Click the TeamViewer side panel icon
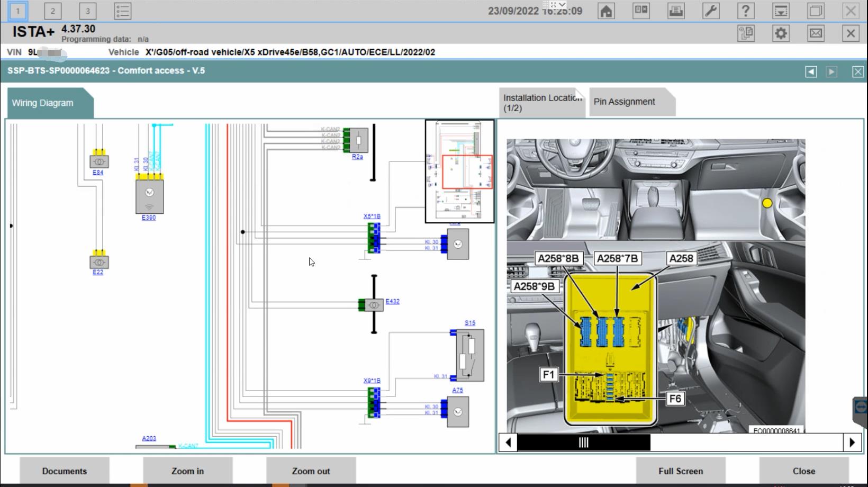This screenshot has width=868, height=487. pos(861,407)
